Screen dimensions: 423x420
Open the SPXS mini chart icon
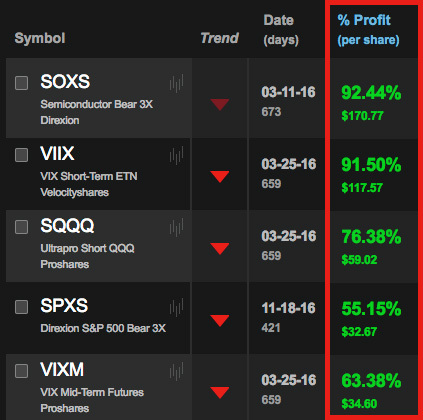[x=176, y=307]
